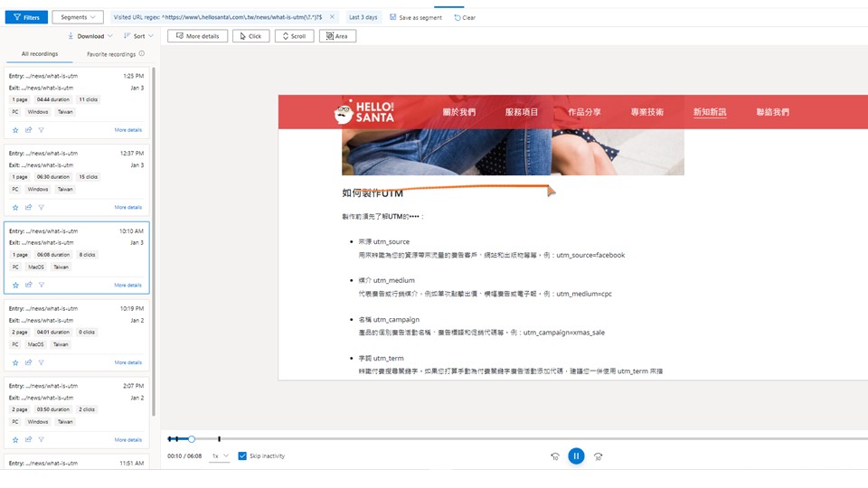The width and height of the screenshot is (868, 488).
Task: Open More details for 2:07 PM recording
Action: pos(127,440)
